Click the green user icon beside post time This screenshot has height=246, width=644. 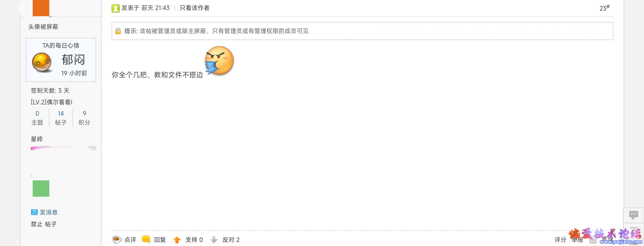pos(115,8)
